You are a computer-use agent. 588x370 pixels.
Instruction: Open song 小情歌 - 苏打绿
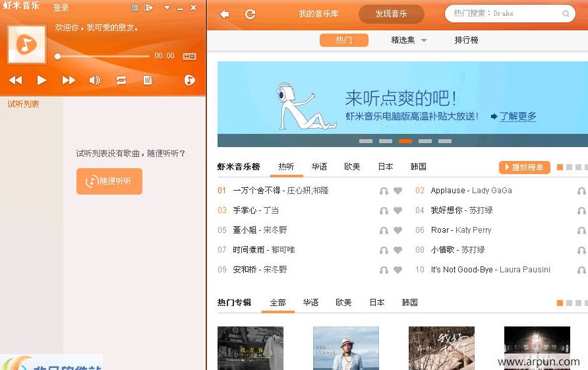pyautogui.click(x=457, y=250)
